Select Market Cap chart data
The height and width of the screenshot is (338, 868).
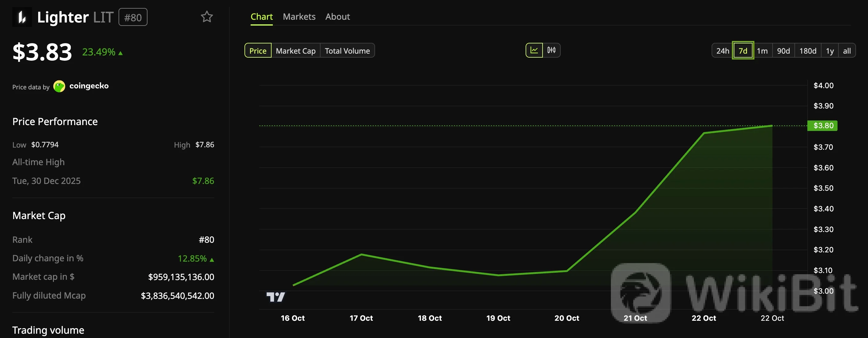(296, 51)
